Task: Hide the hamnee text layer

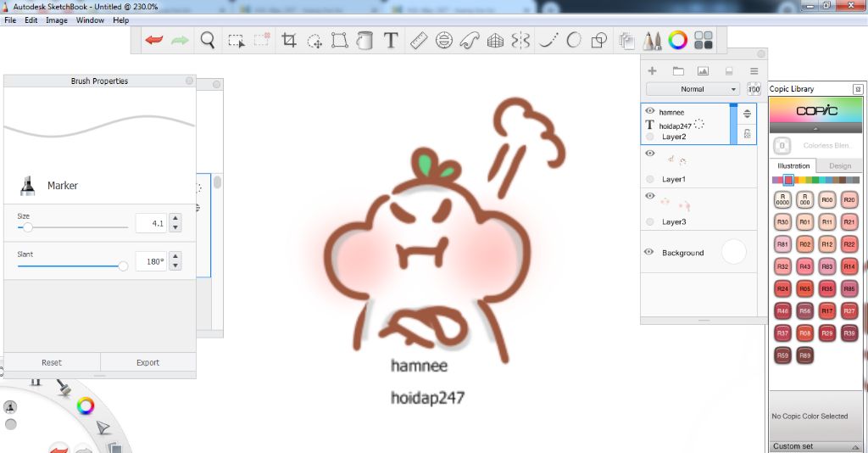Action: (x=650, y=111)
